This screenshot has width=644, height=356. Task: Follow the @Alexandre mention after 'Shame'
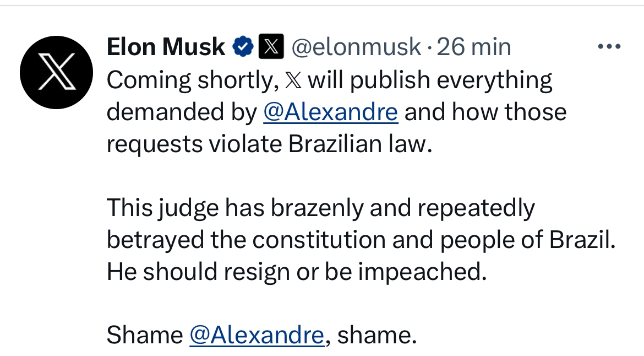(257, 335)
